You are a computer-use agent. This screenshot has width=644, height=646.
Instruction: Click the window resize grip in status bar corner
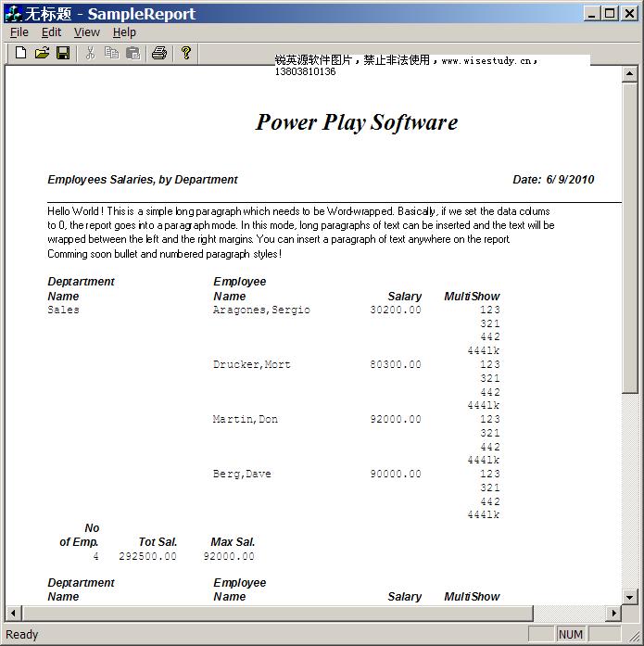point(633,636)
